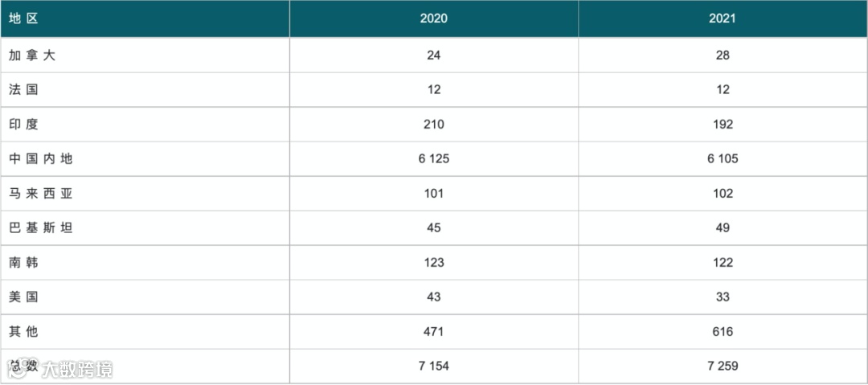Click the 南韩 row label
868x385 pixels.
pyautogui.click(x=24, y=263)
